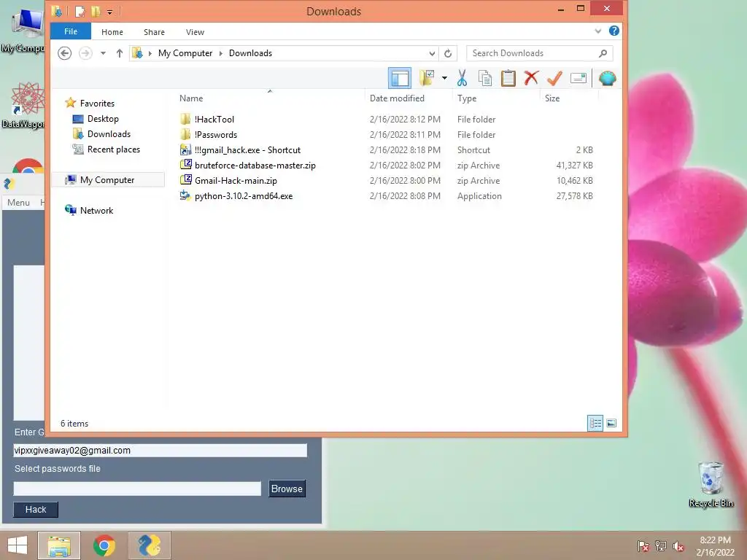Click the red X Delete icon
This screenshot has height=560, width=747.
[531, 78]
